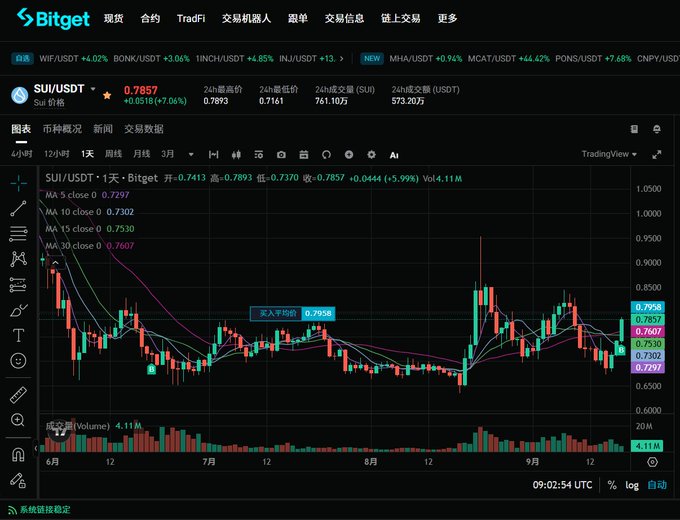Toggle favorite star for SUI/USDT

(x=107, y=95)
